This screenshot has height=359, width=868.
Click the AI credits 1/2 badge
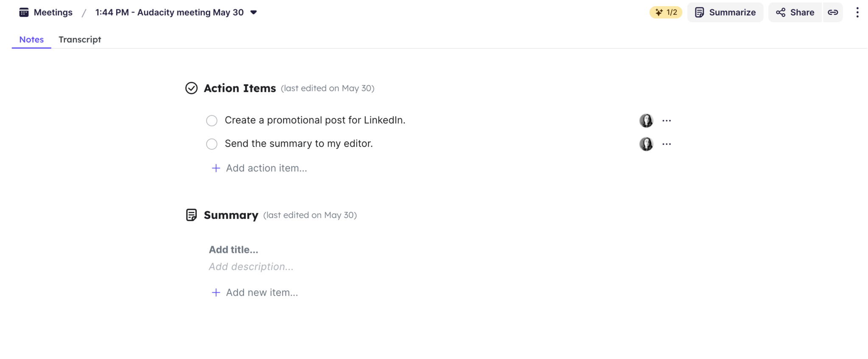tap(666, 12)
